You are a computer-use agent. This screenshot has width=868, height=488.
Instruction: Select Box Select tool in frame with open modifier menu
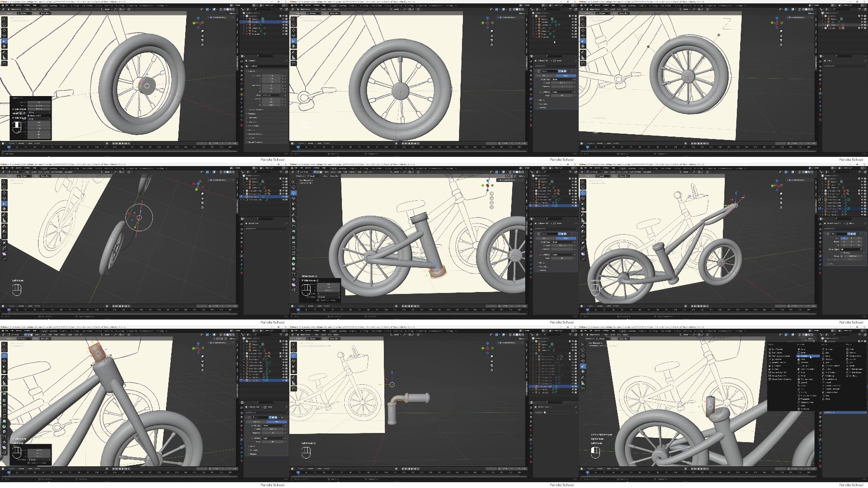pos(583,344)
